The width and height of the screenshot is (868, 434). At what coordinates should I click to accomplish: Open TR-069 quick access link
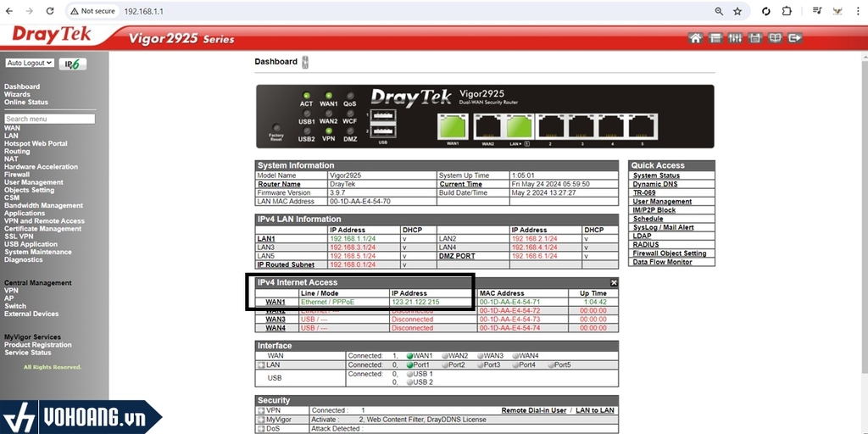pyautogui.click(x=644, y=192)
